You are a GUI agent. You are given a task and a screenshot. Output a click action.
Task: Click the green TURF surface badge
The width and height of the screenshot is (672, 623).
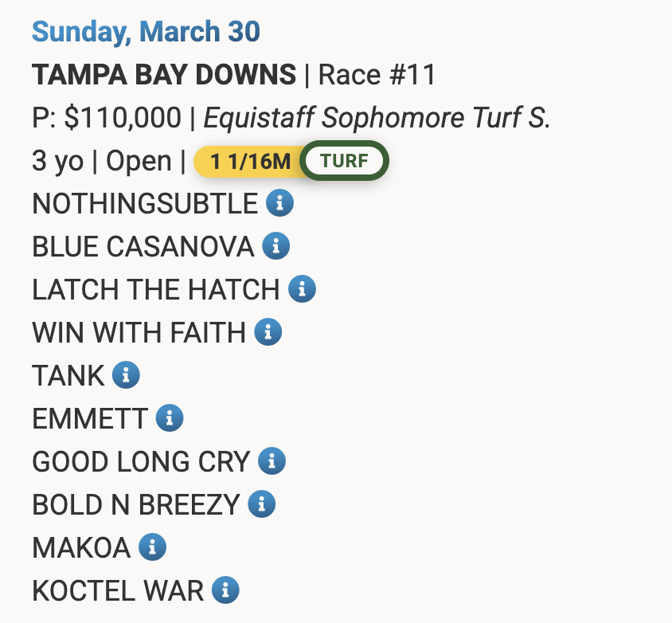[344, 161]
